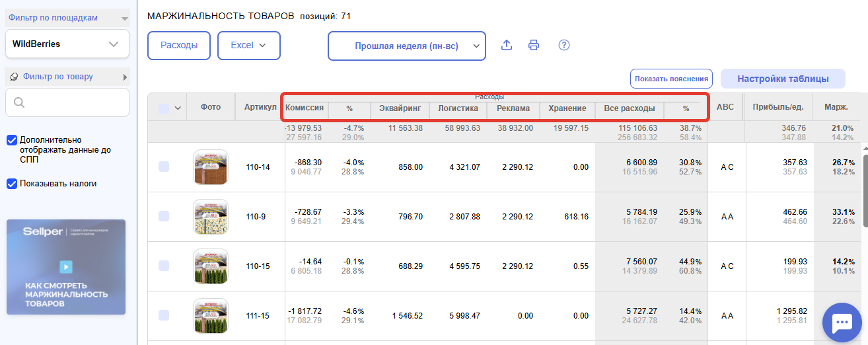Select the row checkbox for 110-9

[x=164, y=216]
